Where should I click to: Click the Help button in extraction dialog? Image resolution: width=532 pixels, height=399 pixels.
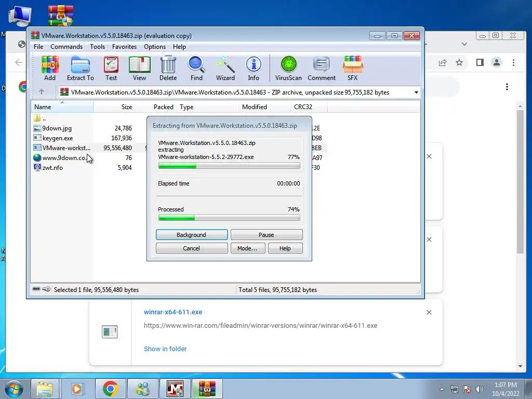point(285,248)
